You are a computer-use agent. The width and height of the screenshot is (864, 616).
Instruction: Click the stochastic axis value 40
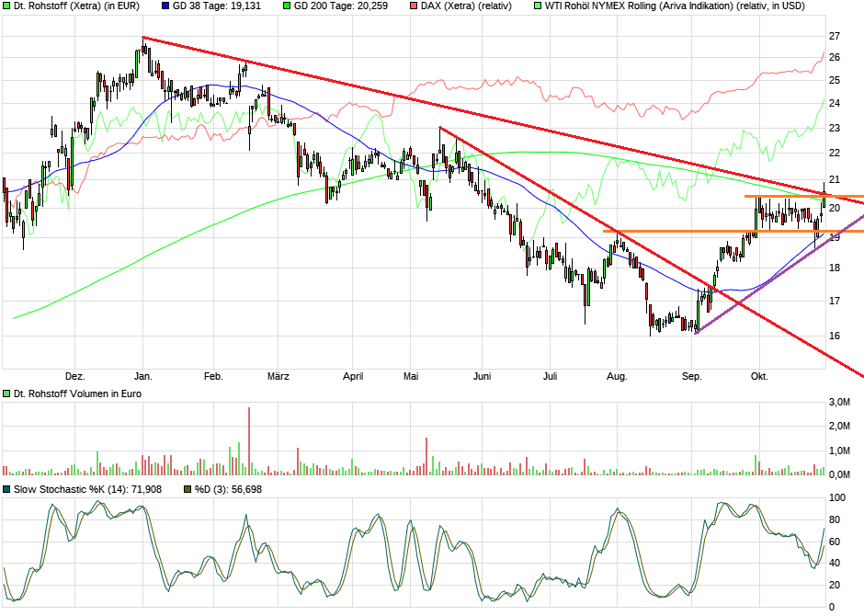(835, 563)
